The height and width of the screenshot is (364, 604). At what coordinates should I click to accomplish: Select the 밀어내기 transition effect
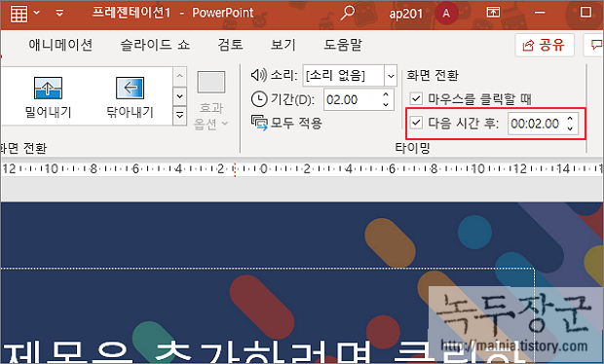point(48,97)
